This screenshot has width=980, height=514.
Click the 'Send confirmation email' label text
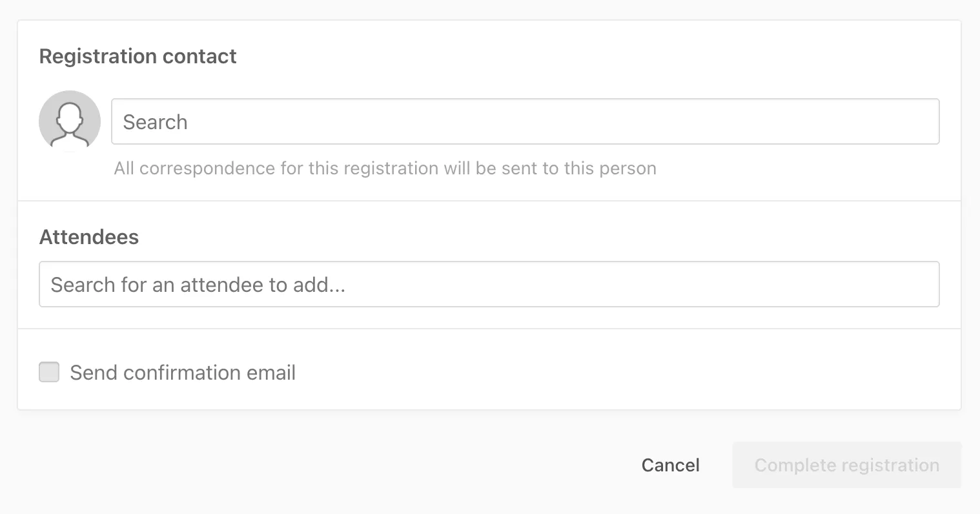coord(183,373)
